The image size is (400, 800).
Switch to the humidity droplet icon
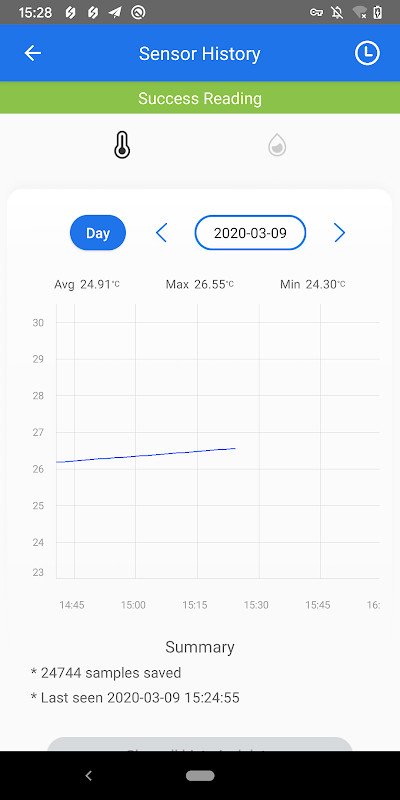[x=277, y=145]
